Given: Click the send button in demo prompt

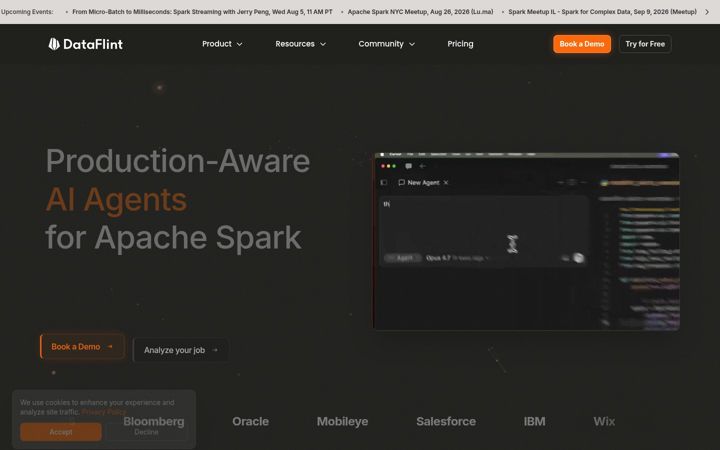Looking at the screenshot, I should pyautogui.click(x=579, y=258).
